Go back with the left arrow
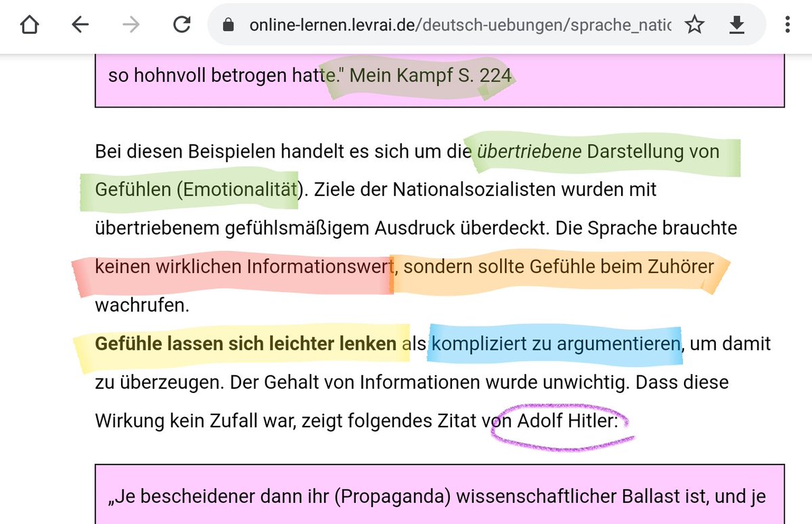 click(x=81, y=26)
